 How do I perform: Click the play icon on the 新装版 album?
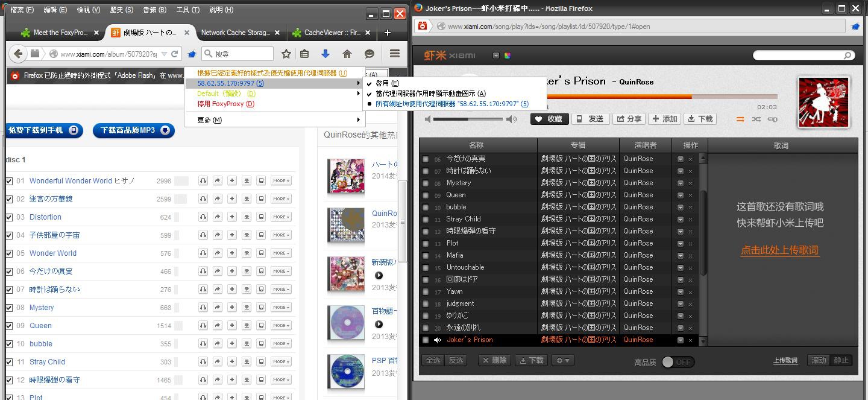point(379,275)
